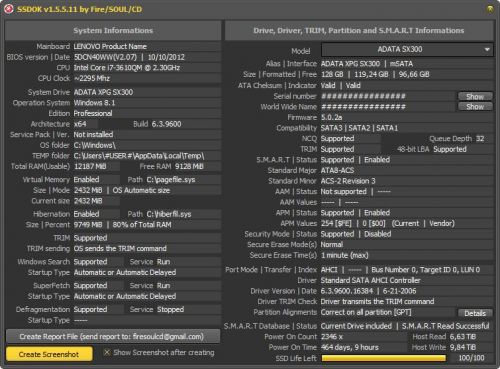Open partition alignment Details
500x369 pixels.
475,313
